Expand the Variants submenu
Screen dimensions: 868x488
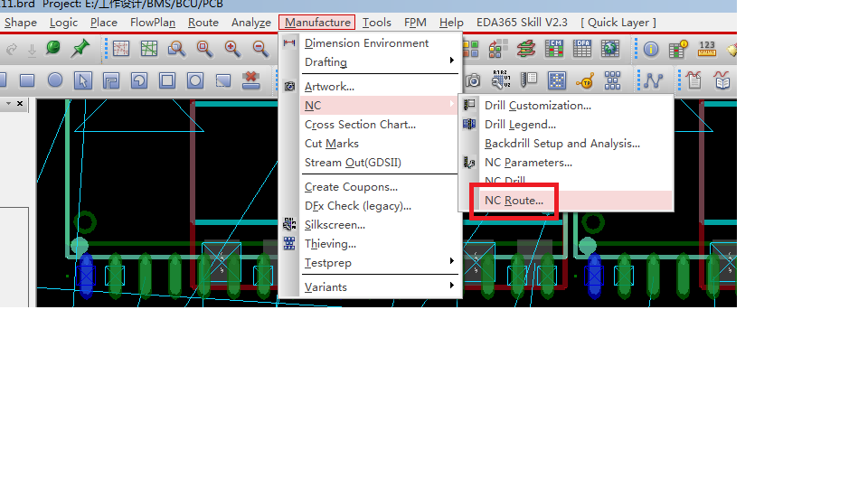point(379,287)
